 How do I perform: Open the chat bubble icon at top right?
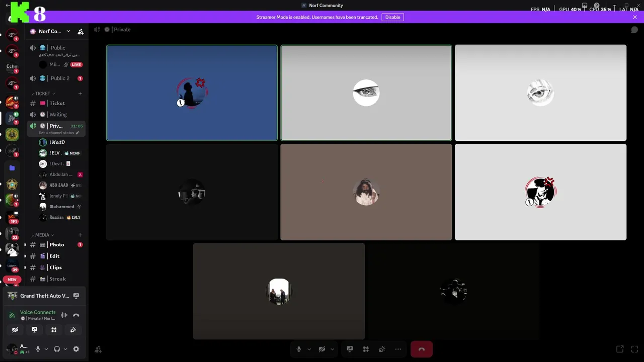point(635,30)
